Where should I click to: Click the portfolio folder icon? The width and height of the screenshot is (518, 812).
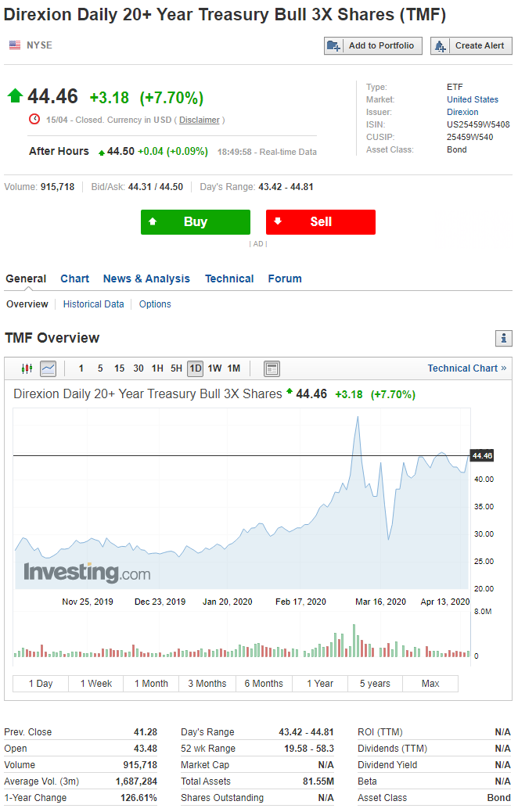pos(334,46)
